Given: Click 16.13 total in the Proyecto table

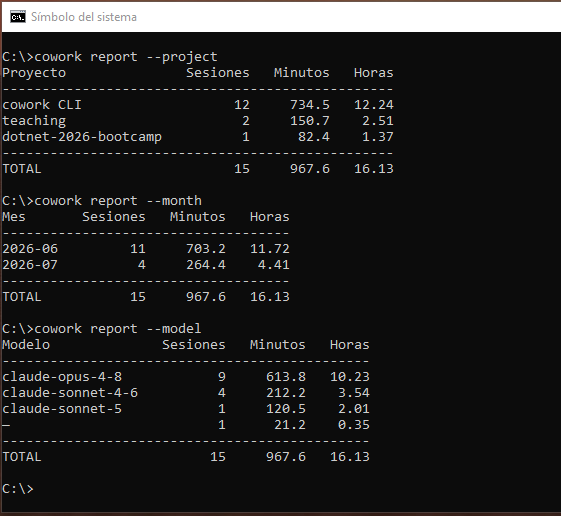Looking at the screenshot, I should 374,169.
